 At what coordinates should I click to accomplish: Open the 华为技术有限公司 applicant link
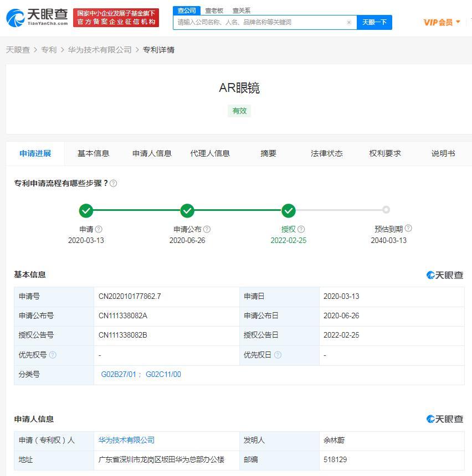pos(126,440)
